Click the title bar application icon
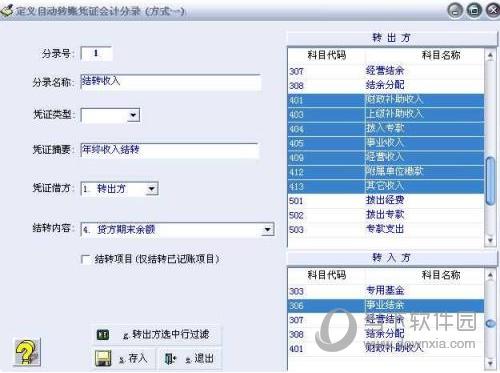This screenshot has height=373, width=500. tap(7, 10)
